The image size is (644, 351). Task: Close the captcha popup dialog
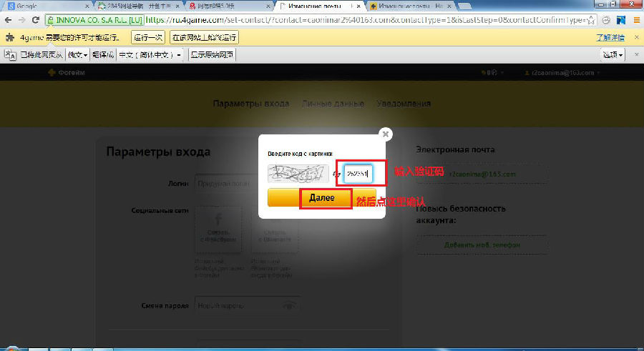click(x=386, y=134)
